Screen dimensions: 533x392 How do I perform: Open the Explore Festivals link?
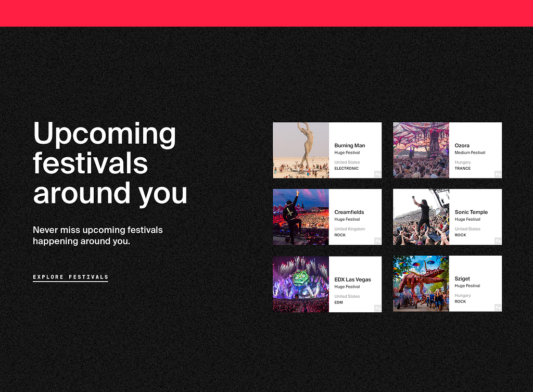pos(70,277)
